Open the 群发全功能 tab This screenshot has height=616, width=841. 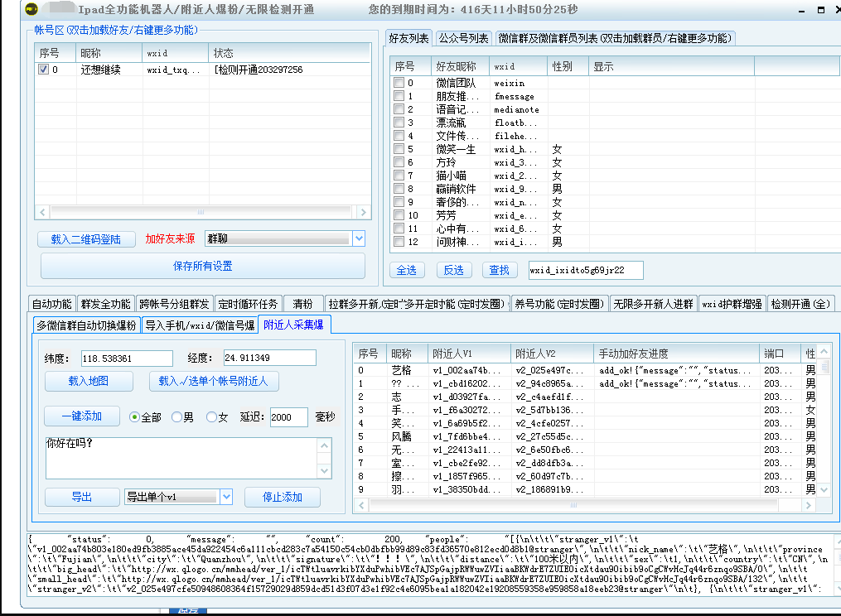click(x=106, y=304)
